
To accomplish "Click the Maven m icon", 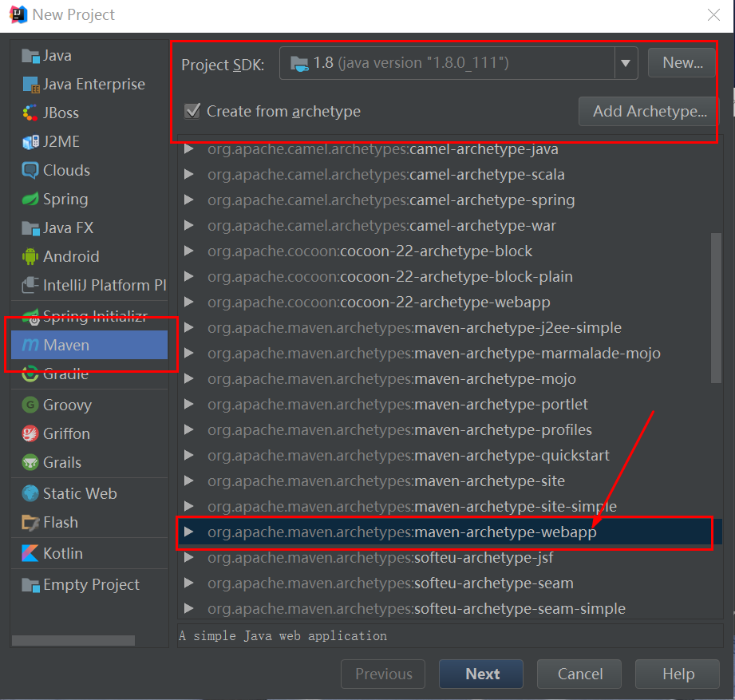I will (30, 345).
